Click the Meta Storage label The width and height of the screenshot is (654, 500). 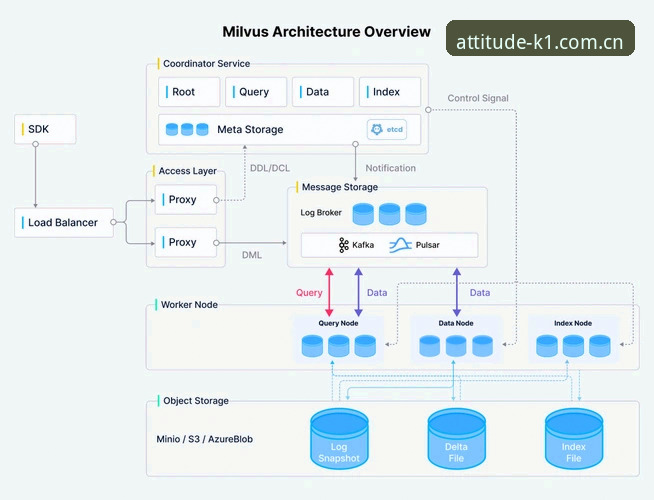pos(250,130)
